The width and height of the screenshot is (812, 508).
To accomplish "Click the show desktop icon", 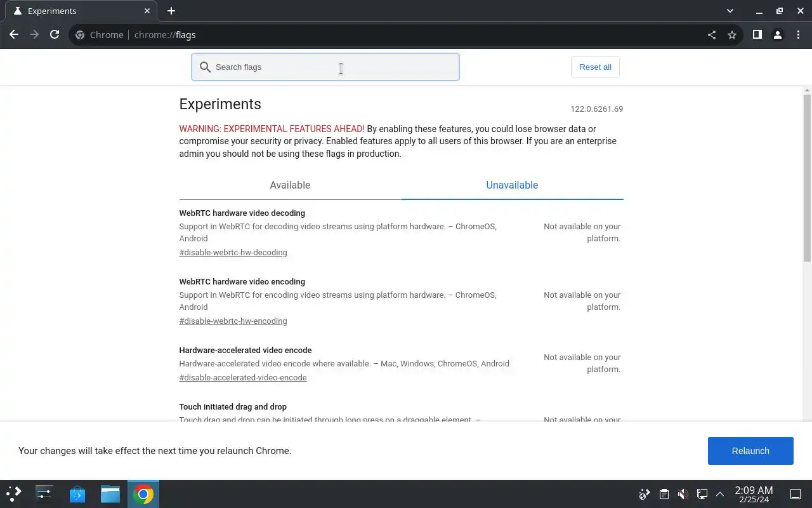I will (x=796, y=494).
